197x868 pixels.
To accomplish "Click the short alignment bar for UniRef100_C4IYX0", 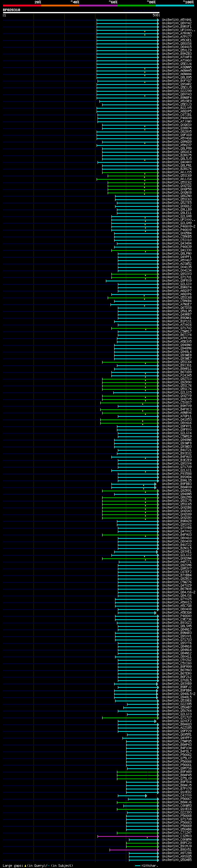I will (x=132, y=795).
